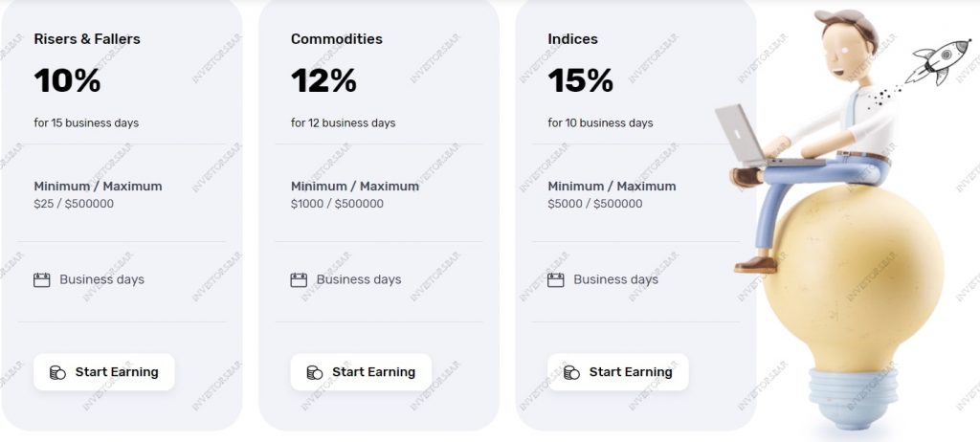
Task: Click the $25 / $500000 limits text
Action: pyautogui.click(x=74, y=204)
